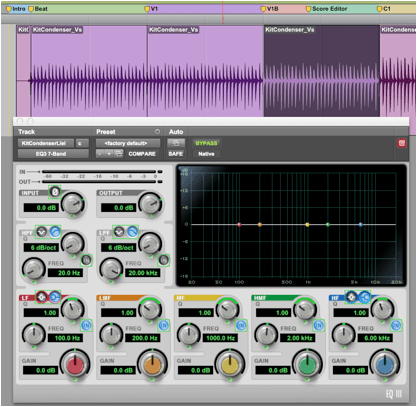Toggle the HMF band IN button

point(319,325)
